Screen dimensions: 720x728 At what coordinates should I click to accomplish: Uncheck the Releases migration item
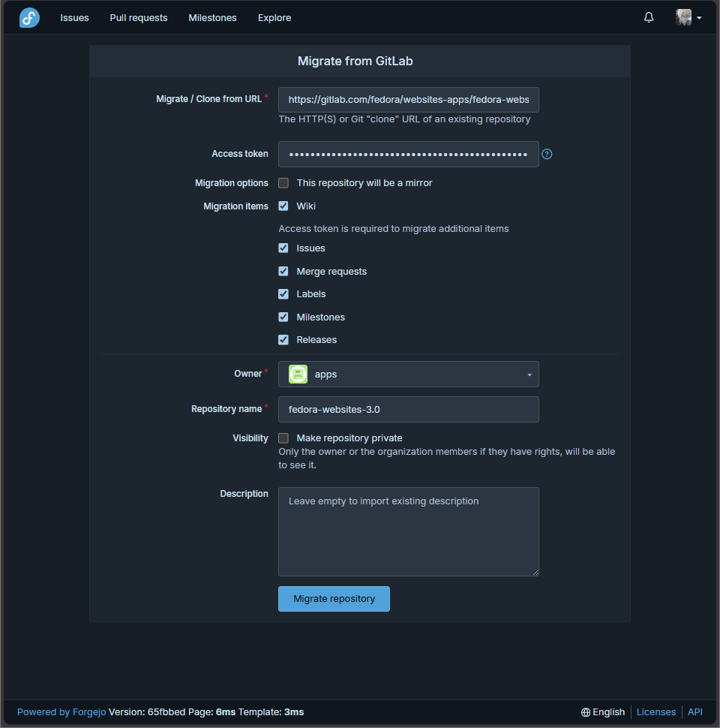(283, 340)
